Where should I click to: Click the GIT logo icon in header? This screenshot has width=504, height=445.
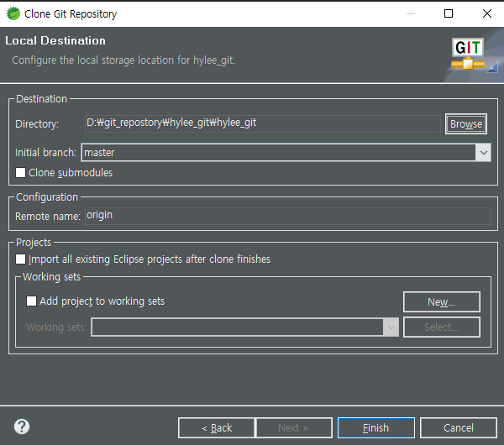(x=466, y=55)
